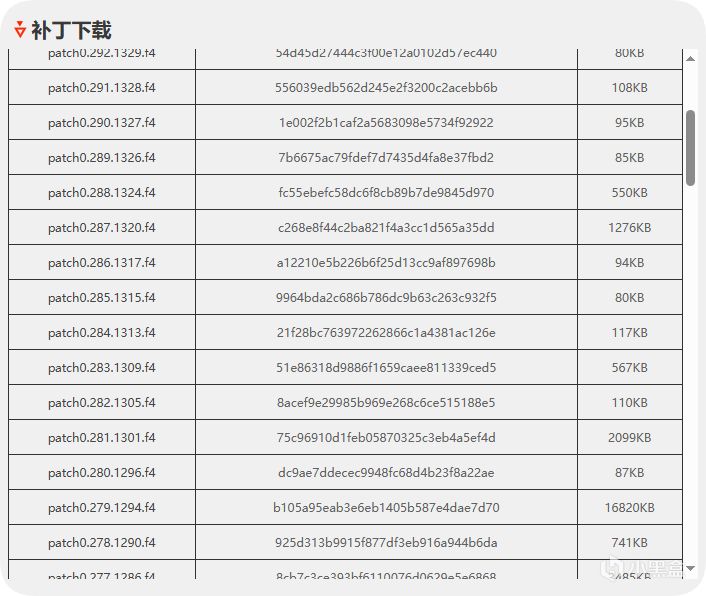Open the patch0.291.1328.f4 download link

102,88
